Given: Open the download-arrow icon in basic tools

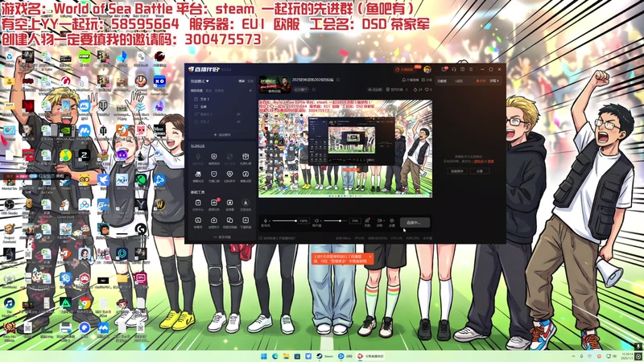Looking at the screenshot, I should [246, 203].
